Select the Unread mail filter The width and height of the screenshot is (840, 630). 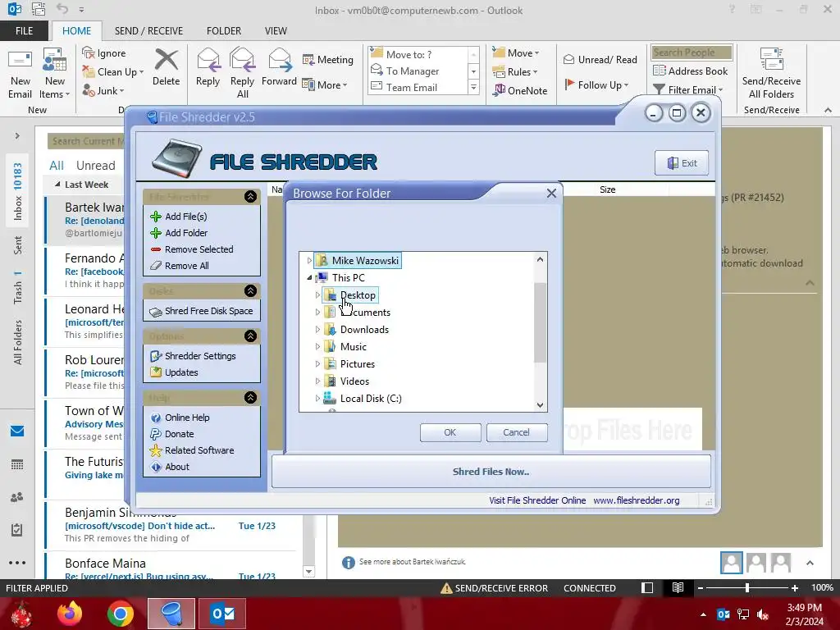[x=96, y=166]
